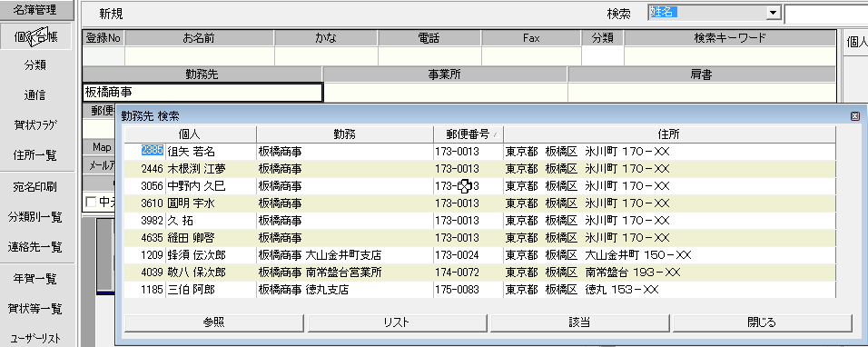Click the Map button behind the dialog
The height and width of the screenshot is (347, 868).
pyautogui.click(x=100, y=147)
